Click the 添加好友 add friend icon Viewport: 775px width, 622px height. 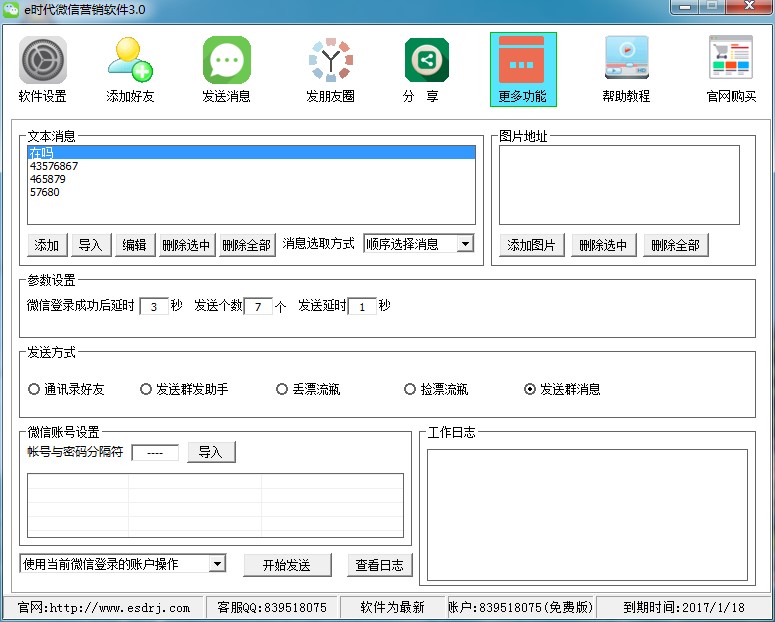[130, 60]
